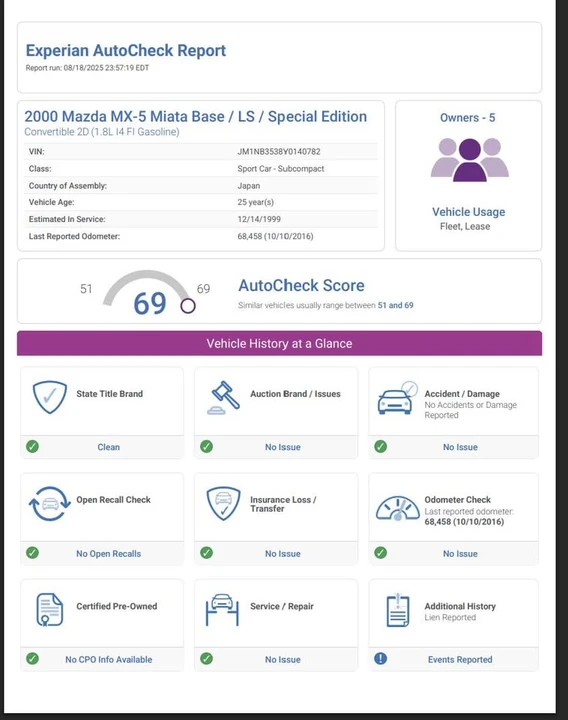Click the AutoCheck Score gauge marker circle
This screenshot has width=568, height=720.
point(188,306)
